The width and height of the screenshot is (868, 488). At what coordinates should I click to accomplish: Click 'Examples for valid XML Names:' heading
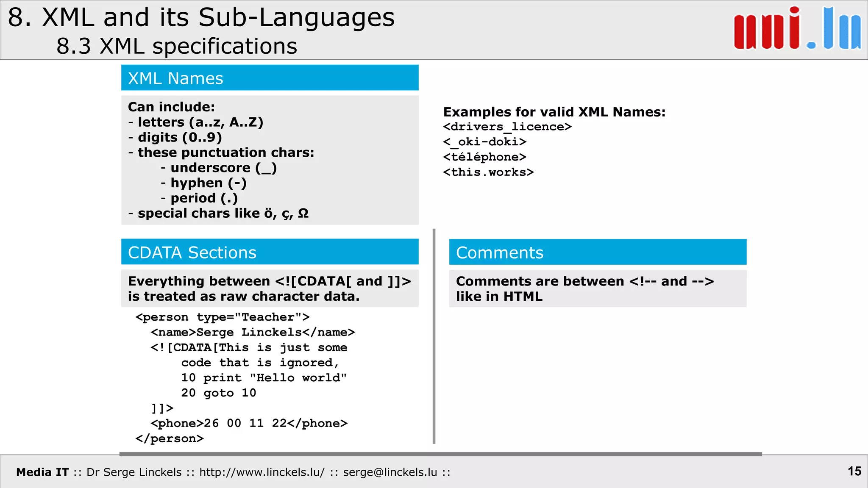coord(554,112)
